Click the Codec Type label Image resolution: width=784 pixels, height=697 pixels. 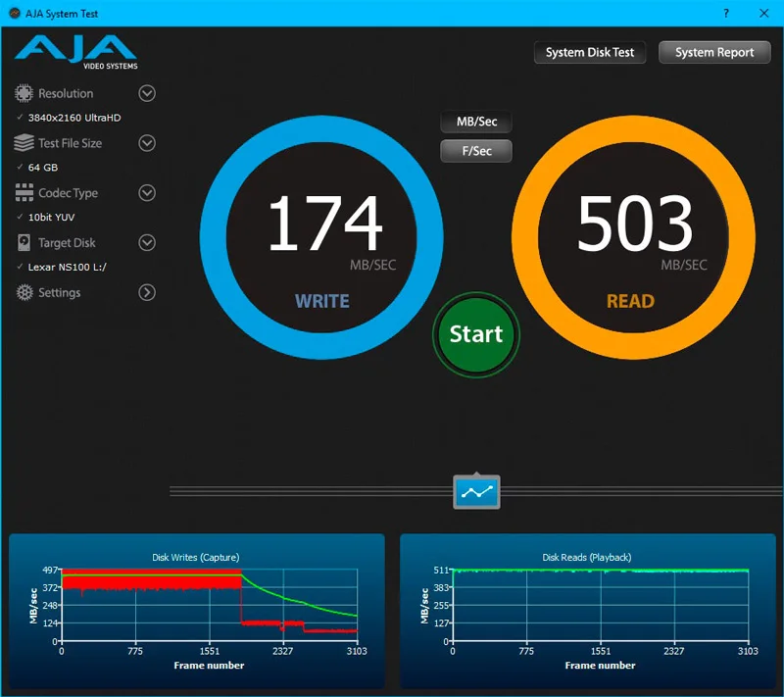tap(68, 193)
